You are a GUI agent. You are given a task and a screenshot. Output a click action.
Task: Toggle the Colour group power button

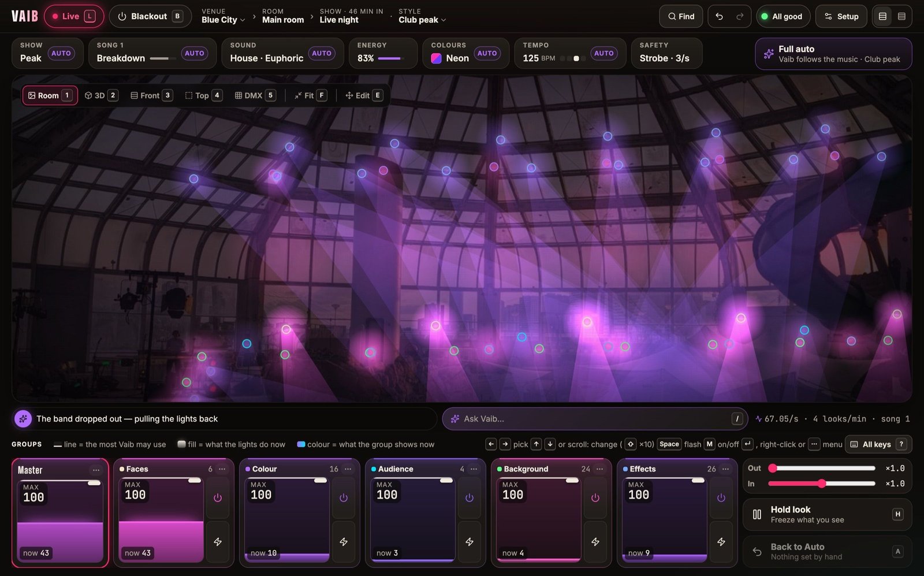coord(344,497)
